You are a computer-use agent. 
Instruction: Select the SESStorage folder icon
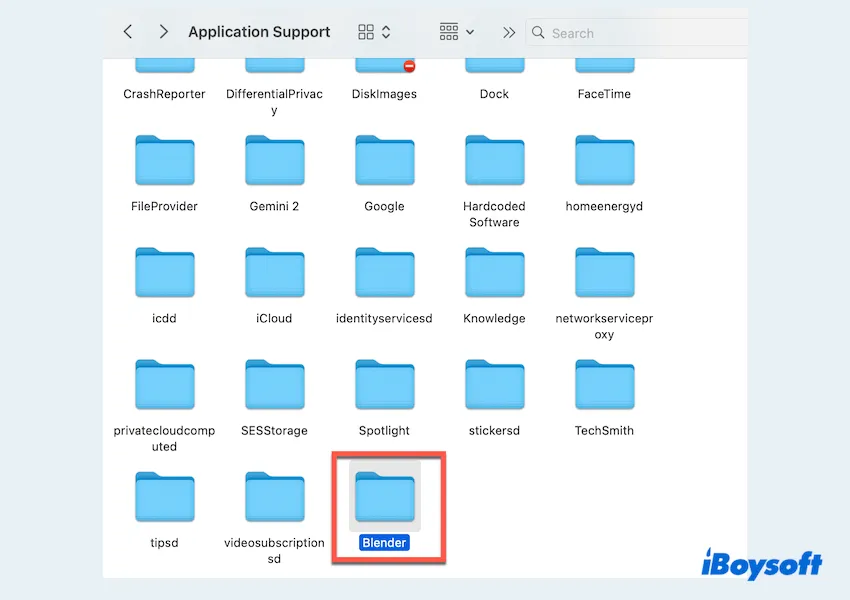coord(275,385)
